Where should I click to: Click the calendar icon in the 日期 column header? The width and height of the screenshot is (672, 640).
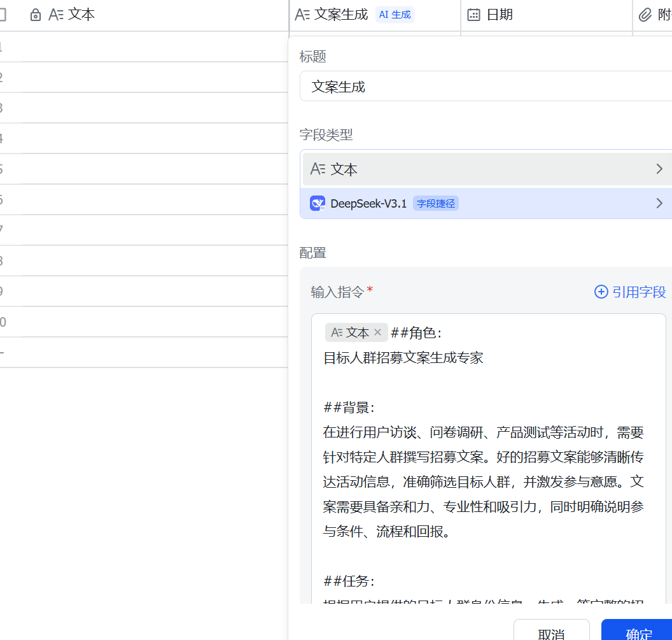(x=473, y=15)
